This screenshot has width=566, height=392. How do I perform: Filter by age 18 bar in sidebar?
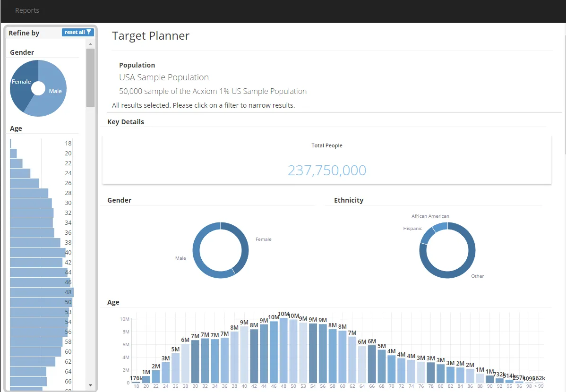coord(10,143)
